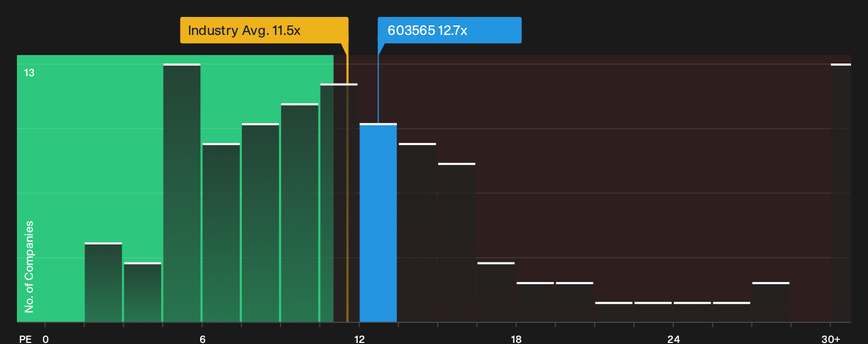Click the y-axis value 13
Viewport: 868px width, 344px height.
[29, 73]
